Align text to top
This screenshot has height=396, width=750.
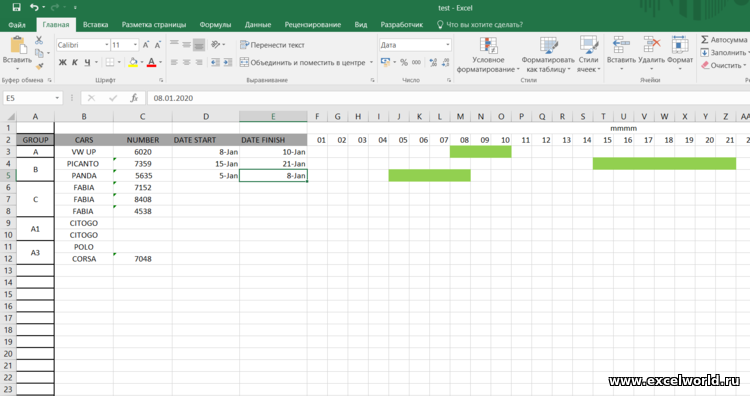tap(174, 44)
